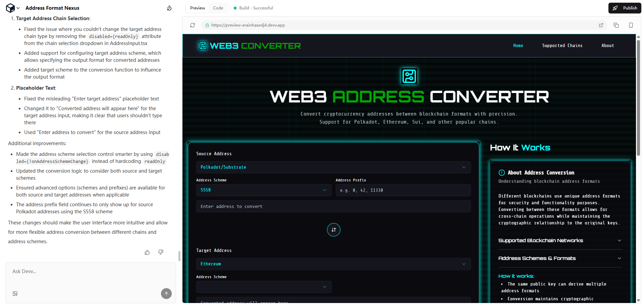Click the Publish button
The height and width of the screenshot is (306, 644).
625,8
